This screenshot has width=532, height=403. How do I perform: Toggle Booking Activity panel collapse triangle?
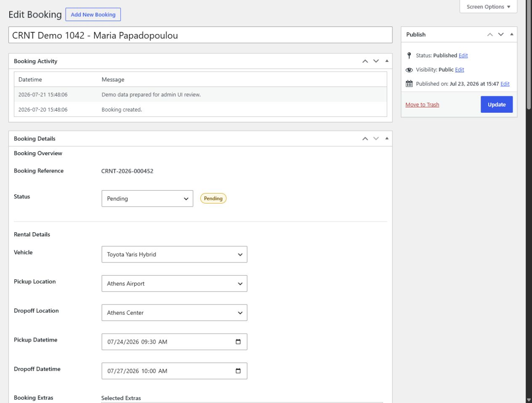(x=387, y=61)
